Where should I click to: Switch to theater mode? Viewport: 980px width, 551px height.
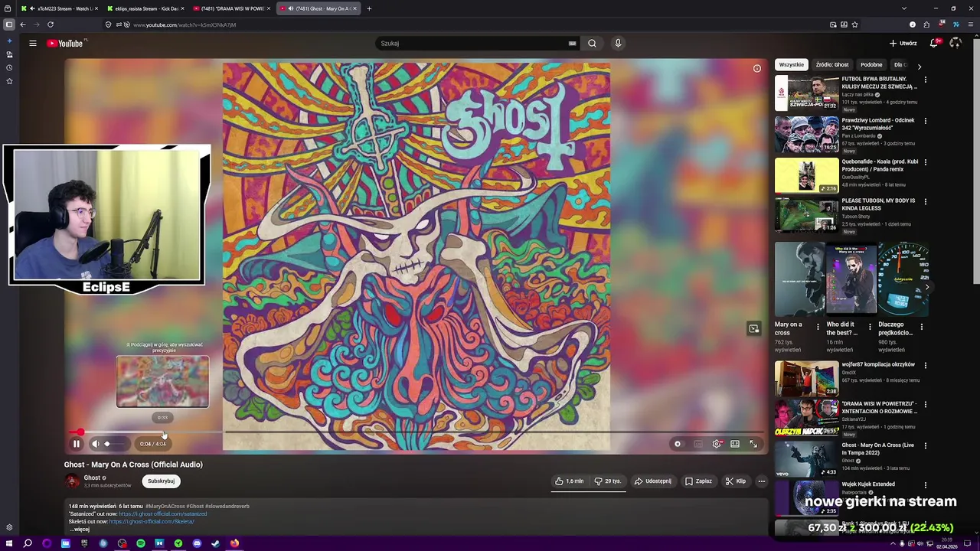(x=735, y=444)
